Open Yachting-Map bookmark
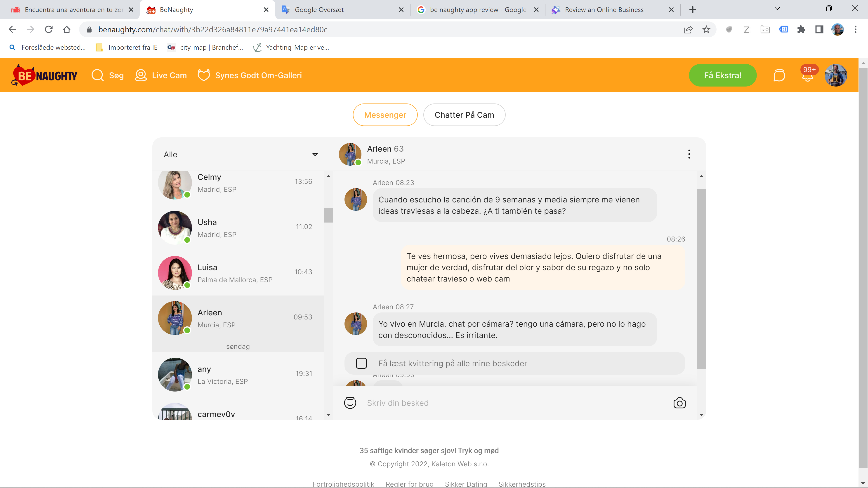868x488 pixels. (x=291, y=47)
